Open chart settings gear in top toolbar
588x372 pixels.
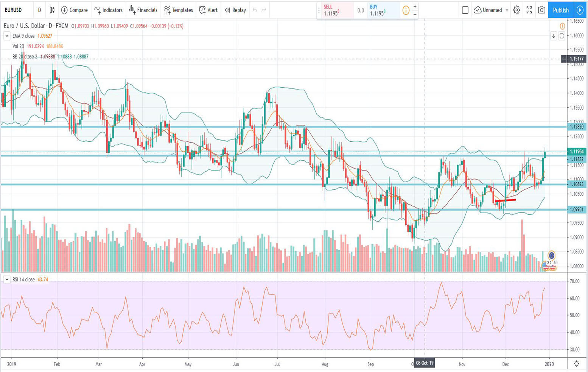516,10
